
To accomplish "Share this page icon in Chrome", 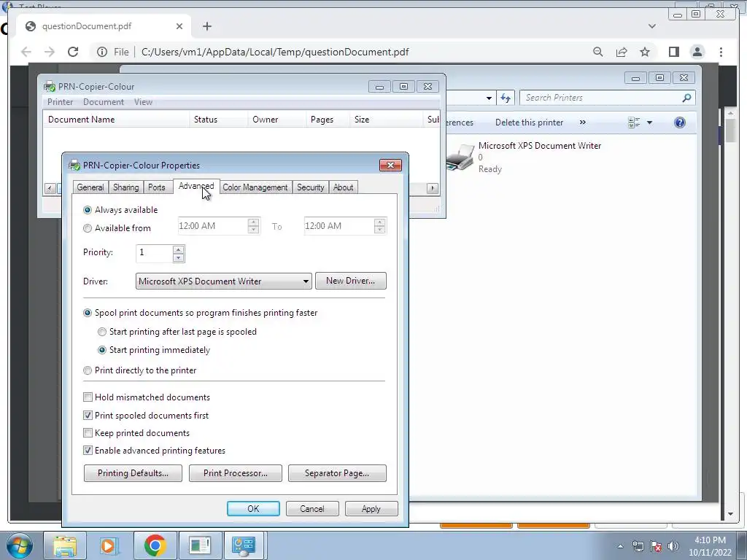I will pyautogui.click(x=622, y=52).
